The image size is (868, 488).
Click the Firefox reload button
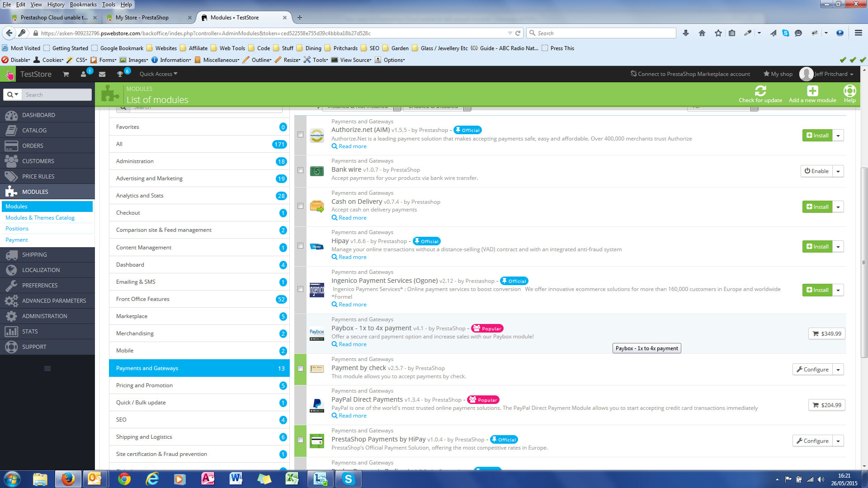tap(518, 33)
